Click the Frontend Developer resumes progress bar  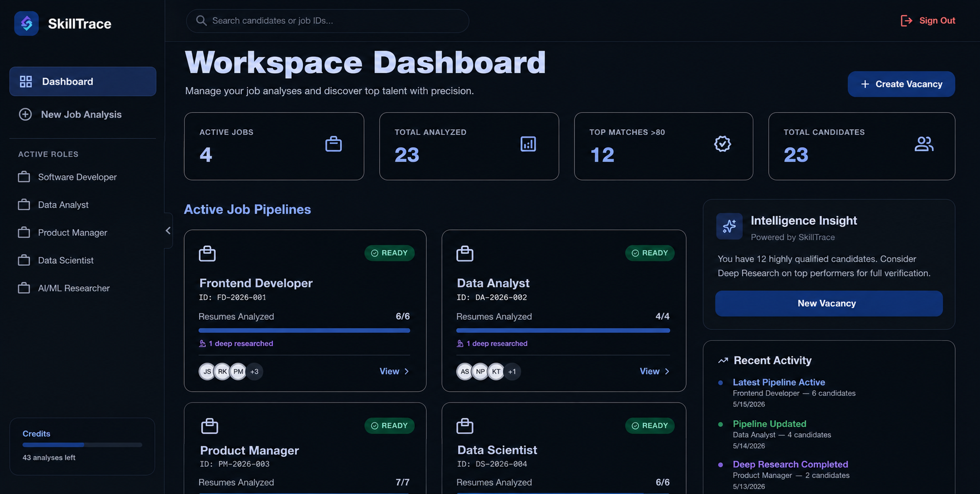click(304, 330)
